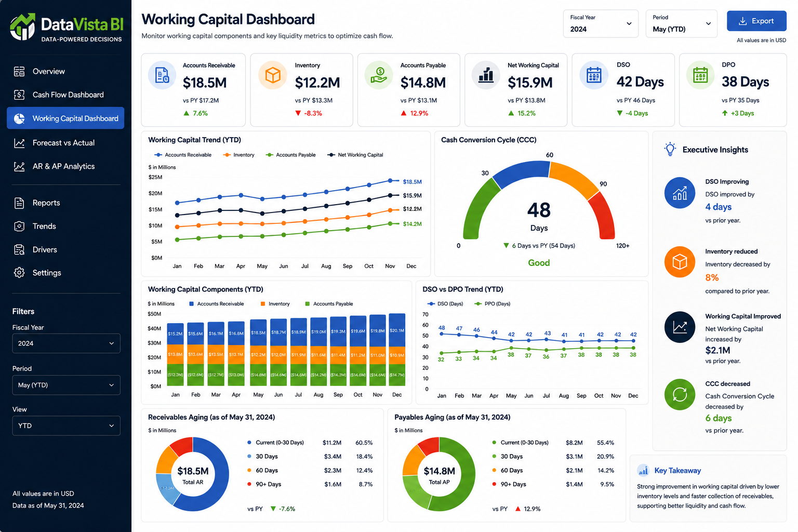
Task: Click the blue segment of Receivables Aging donut
Action: (217, 473)
